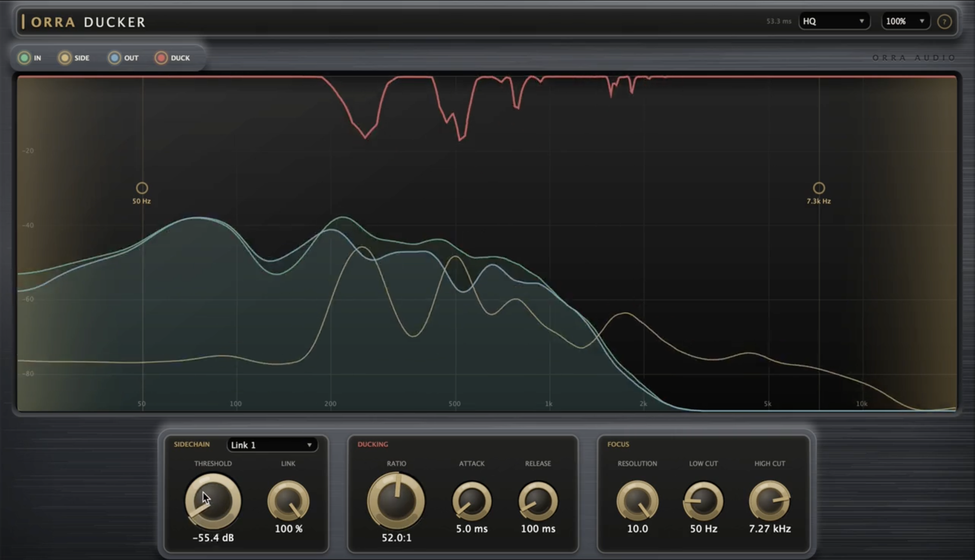Screen dimensions: 975x560
Task: Click the Ratio knob
Action: pyautogui.click(x=396, y=501)
